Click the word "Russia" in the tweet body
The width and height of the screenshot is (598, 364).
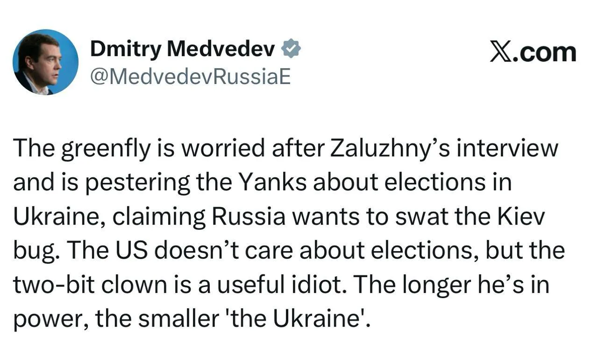(250, 217)
